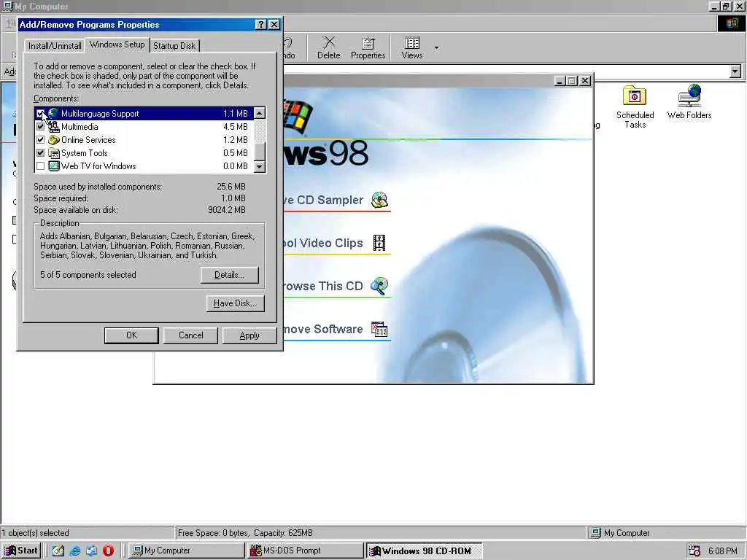Screen dimensions: 747x560
Task: Click the Have Disk button
Action: click(x=236, y=303)
